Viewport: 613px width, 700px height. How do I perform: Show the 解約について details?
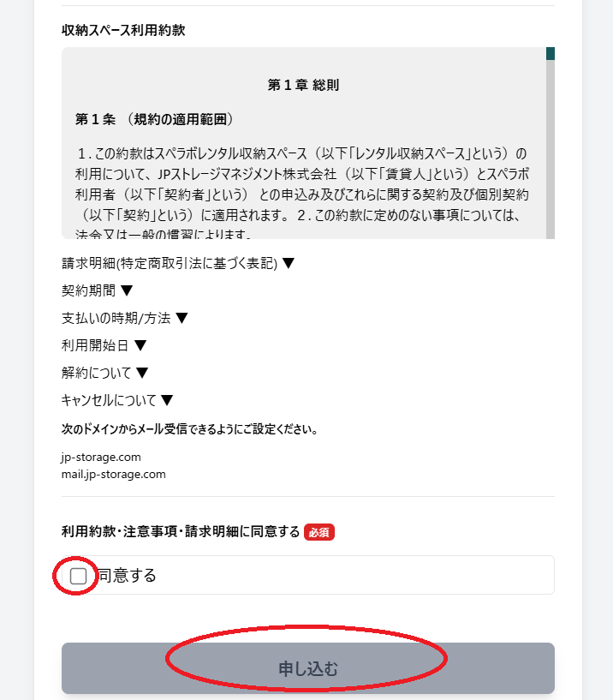(x=104, y=373)
